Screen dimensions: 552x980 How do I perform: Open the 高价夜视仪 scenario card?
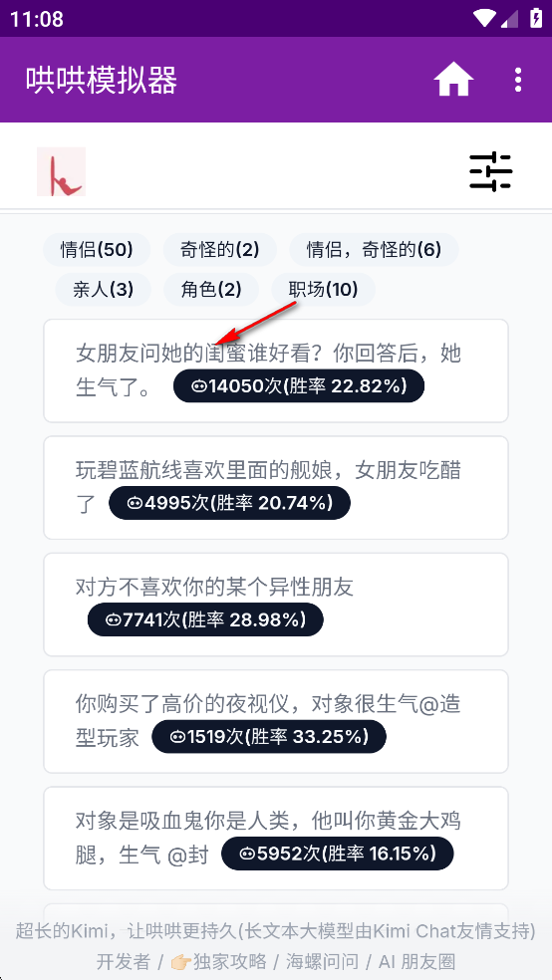(276, 721)
